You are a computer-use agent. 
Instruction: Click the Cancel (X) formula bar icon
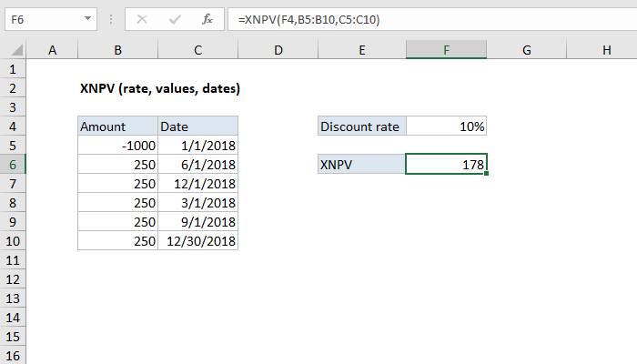pos(142,18)
